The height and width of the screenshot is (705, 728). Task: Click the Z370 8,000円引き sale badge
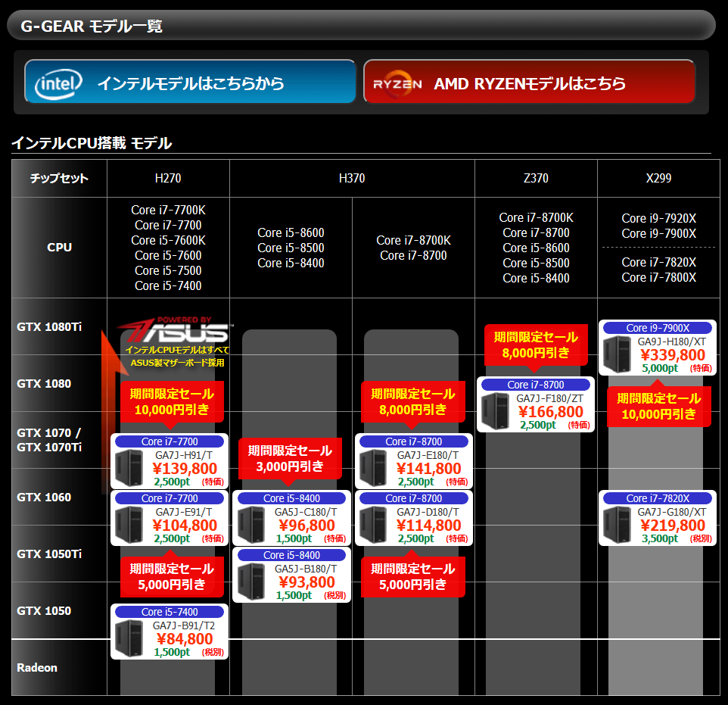click(x=536, y=345)
